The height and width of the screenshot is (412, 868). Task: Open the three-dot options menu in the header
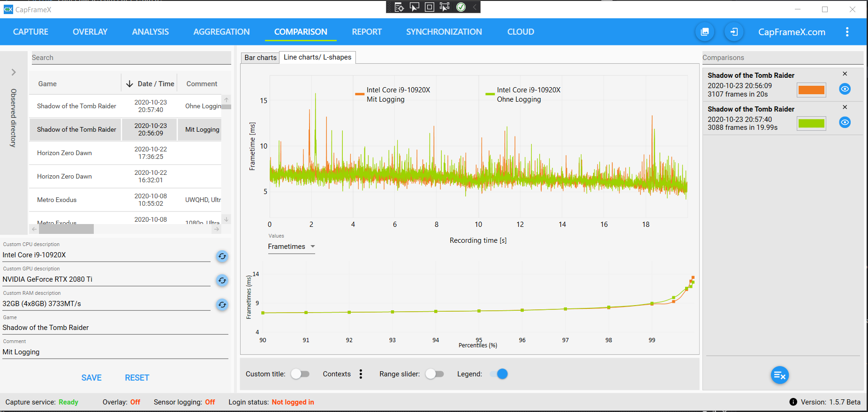tap(847, 32)
